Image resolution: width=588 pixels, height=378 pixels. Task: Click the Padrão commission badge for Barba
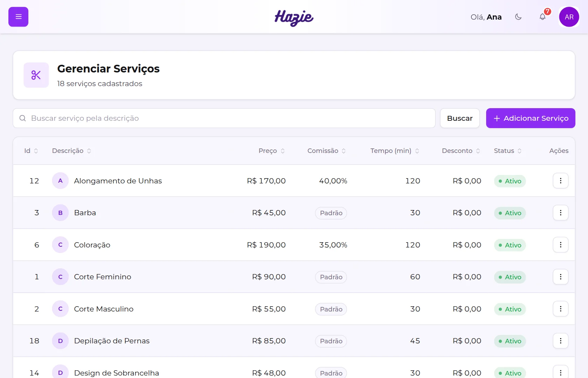tap(331, 213)
